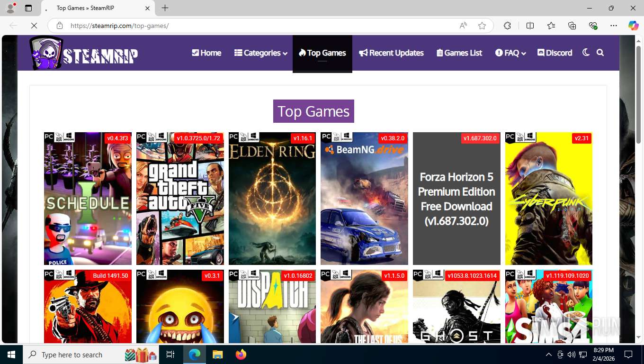Open the Recent Updates menu item

[391, 53]
